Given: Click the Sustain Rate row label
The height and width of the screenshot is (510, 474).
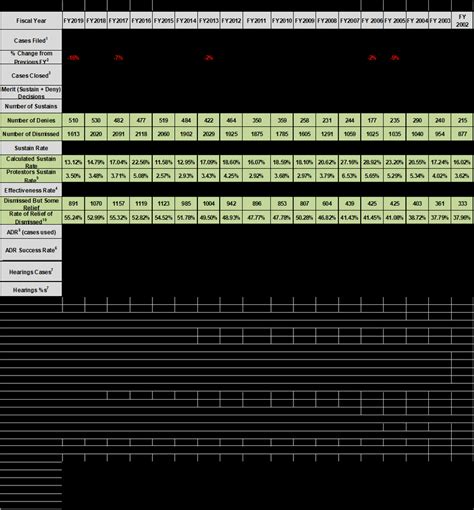Looking at the screenshot, I should 31,148.
